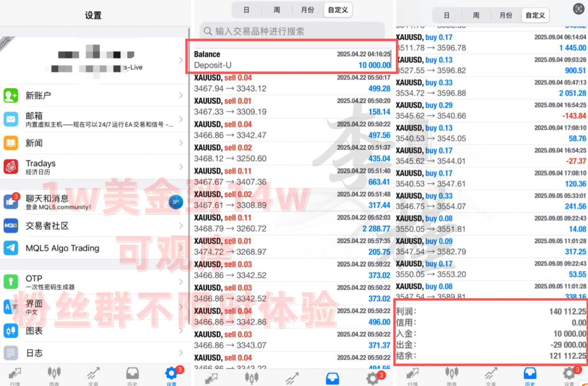This screenshot has width=588, height=386.
Task: Expand the 新闻 row chevron
Action: 181,143
